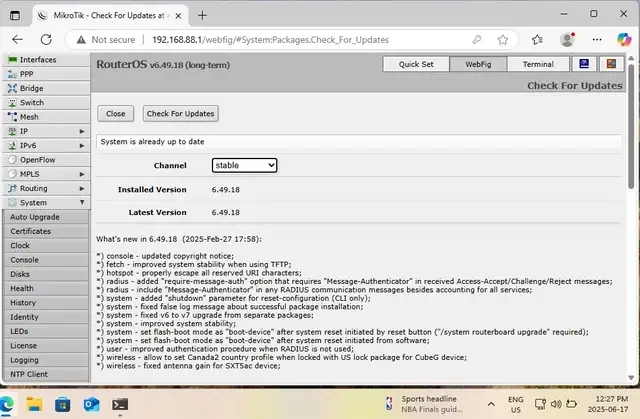Switch to Quick Set mode
Screen dimensions: 640x419
point(416,64)
